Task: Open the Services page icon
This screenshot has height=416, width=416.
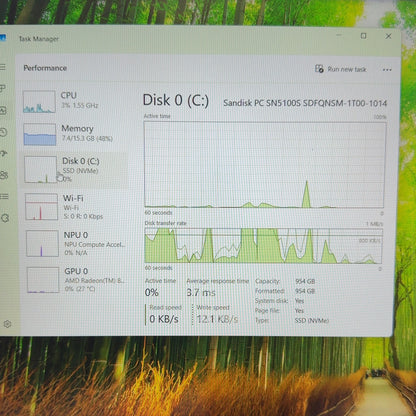Action: tap(5, 218)
